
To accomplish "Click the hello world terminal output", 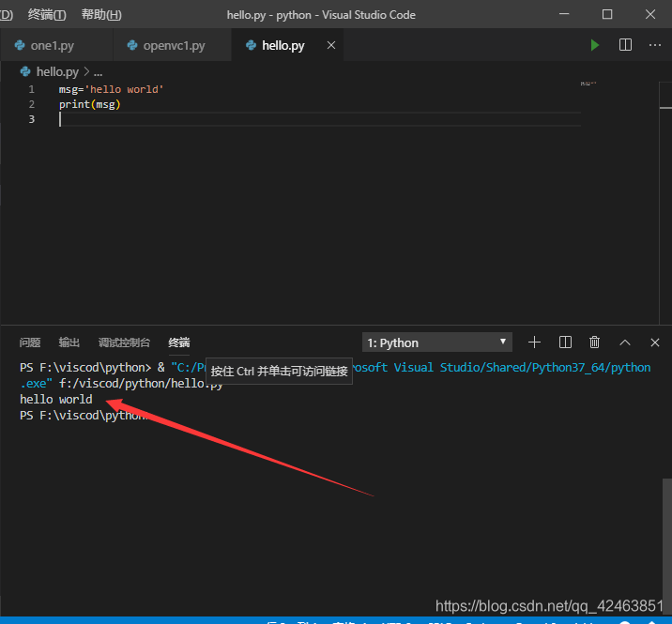I will point(56,400).
